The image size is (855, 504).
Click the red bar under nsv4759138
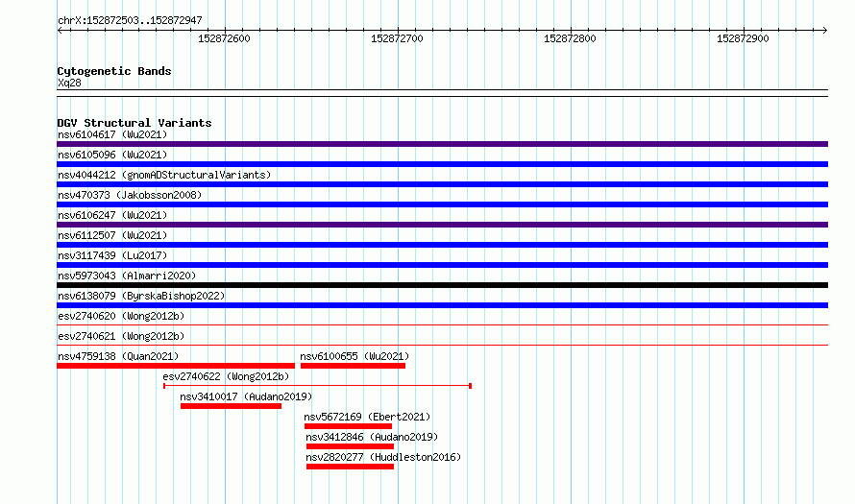pos(176,366)
